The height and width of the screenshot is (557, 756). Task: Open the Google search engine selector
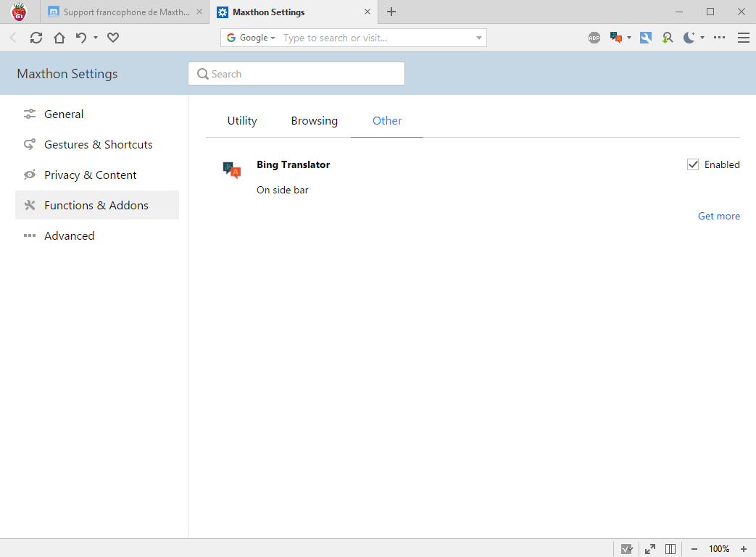coord(251,38)
